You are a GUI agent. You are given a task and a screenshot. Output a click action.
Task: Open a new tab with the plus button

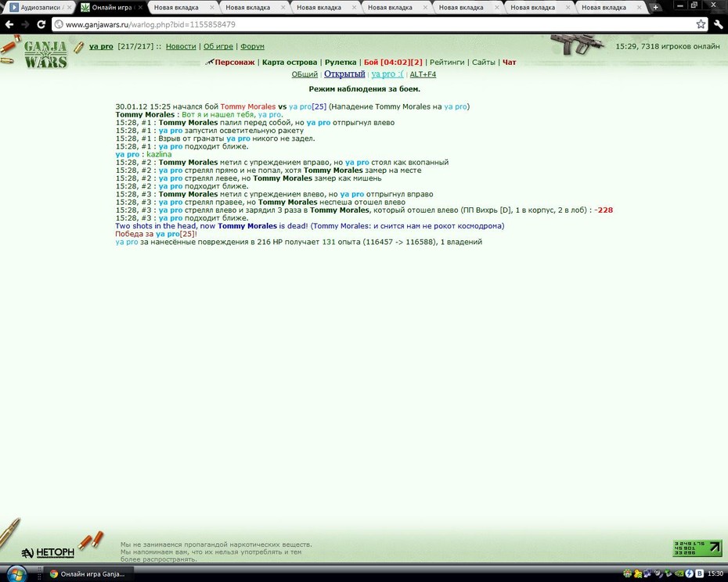coord(655,7)
